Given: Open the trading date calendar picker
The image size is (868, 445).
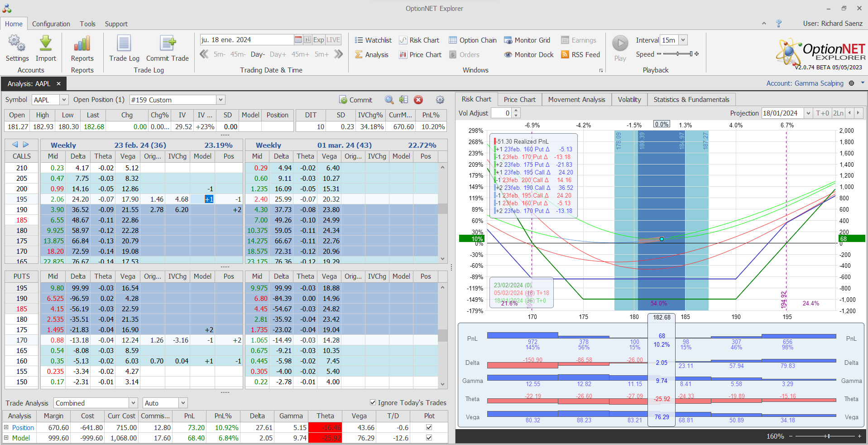Looking at the screenshot, I should point(298,40).
